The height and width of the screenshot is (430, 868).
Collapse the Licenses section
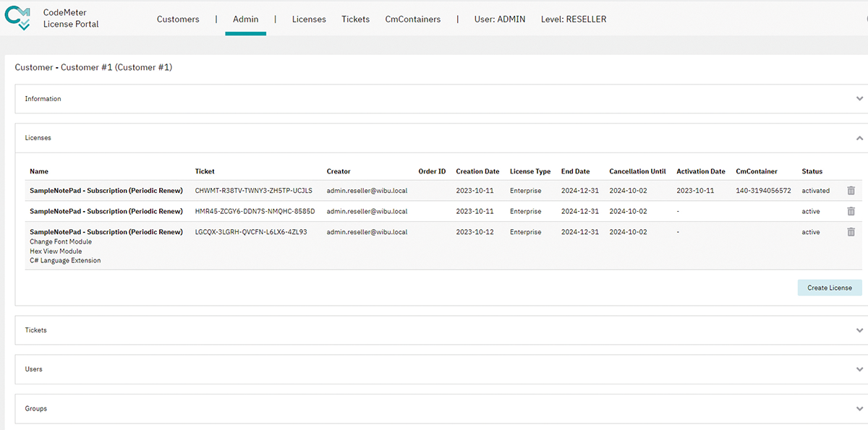(859, 138)
